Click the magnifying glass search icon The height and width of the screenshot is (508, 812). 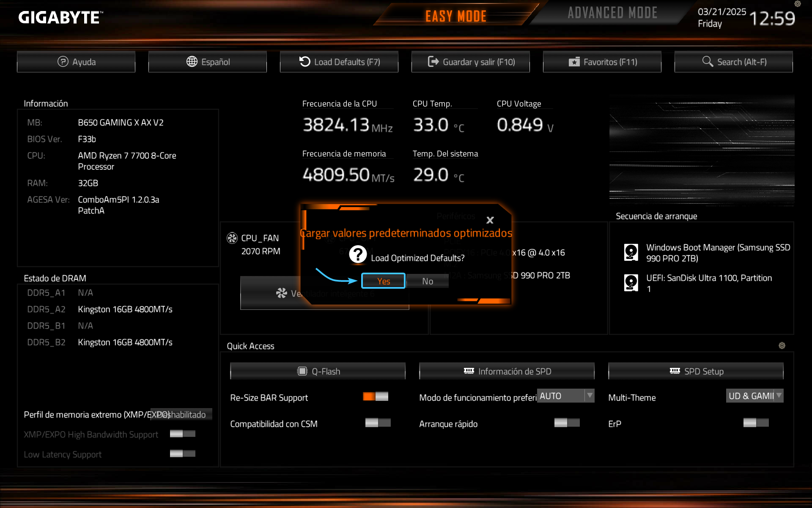(708, 62)
